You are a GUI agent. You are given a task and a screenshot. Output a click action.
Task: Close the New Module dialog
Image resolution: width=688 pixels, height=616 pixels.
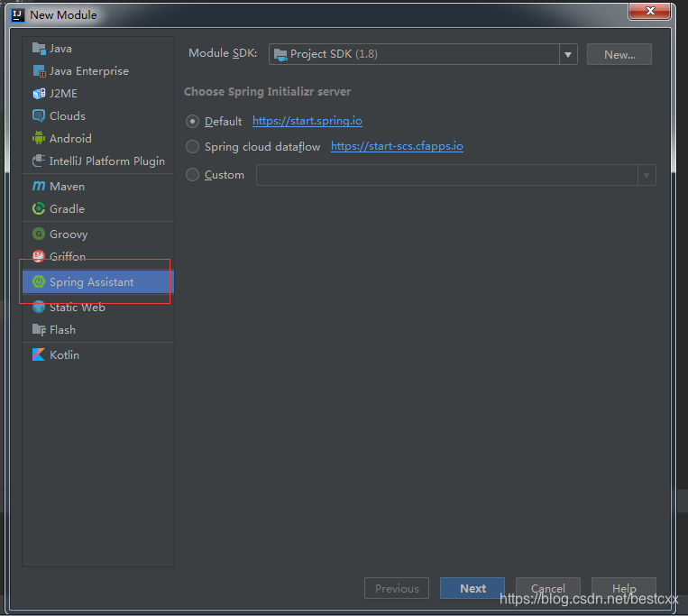click(x=650, y=11)
